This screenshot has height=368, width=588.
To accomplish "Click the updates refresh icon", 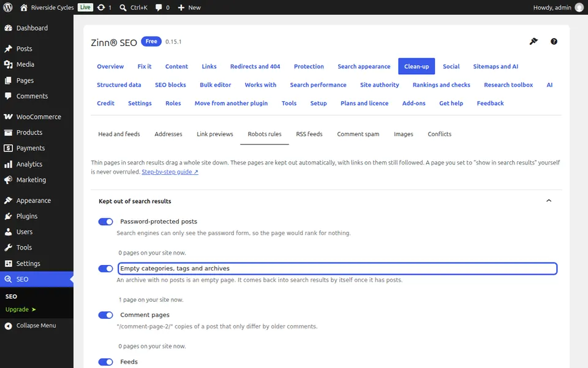I will [101, 7].
